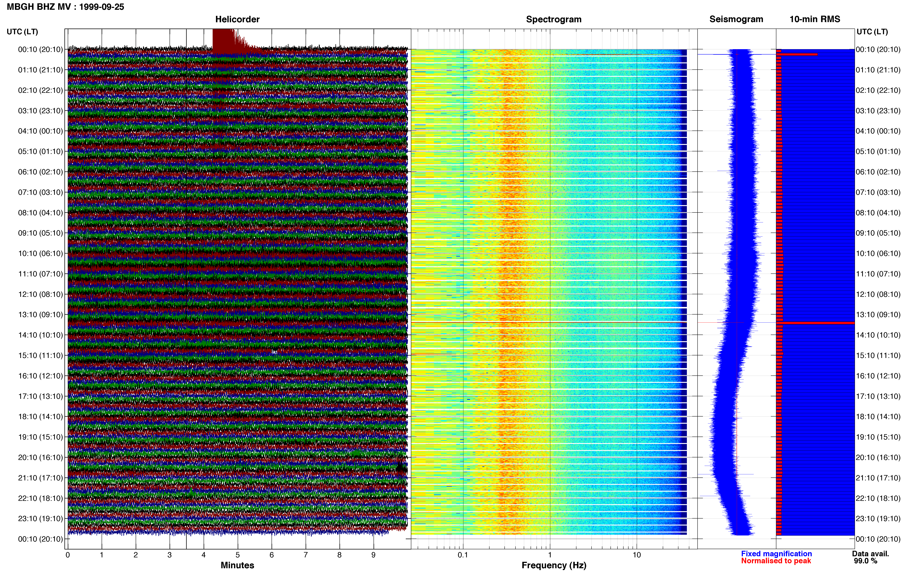Click tick label 7 on the Minutes axis
Viewport: 924px width, 578px height.
coord(306,555)
